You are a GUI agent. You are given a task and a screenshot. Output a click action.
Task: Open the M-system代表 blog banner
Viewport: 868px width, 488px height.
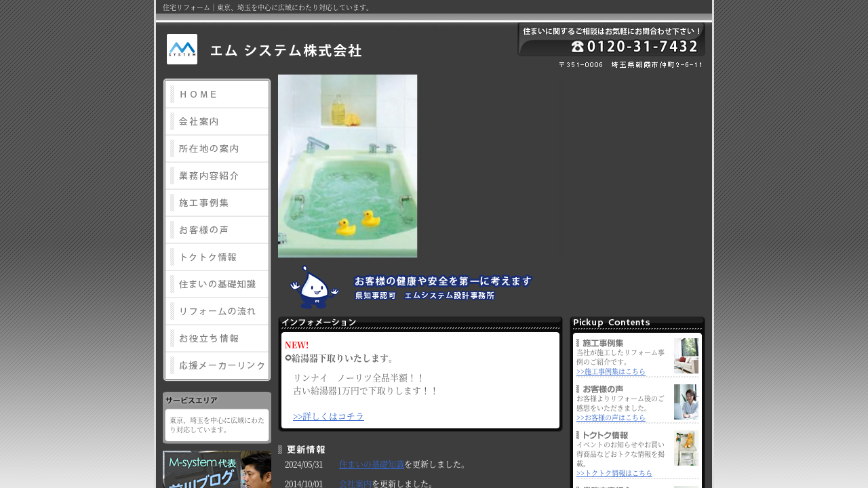[x=217, y=469]
